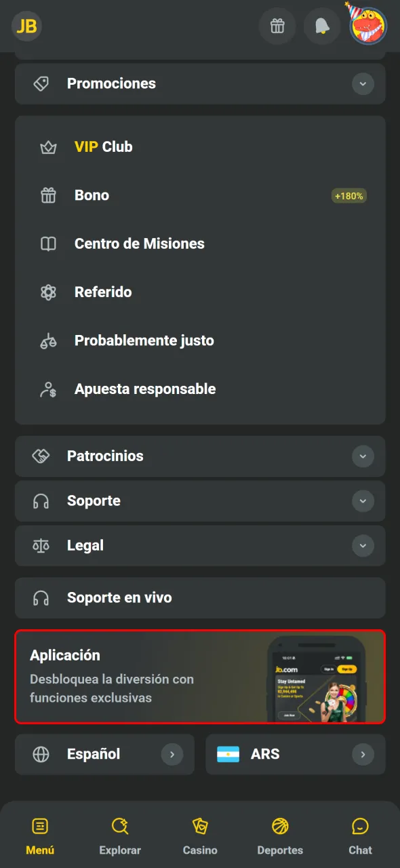Open the gift promotions icon in the header
This screenshot has height=868, width=400.
pos(277,26)
